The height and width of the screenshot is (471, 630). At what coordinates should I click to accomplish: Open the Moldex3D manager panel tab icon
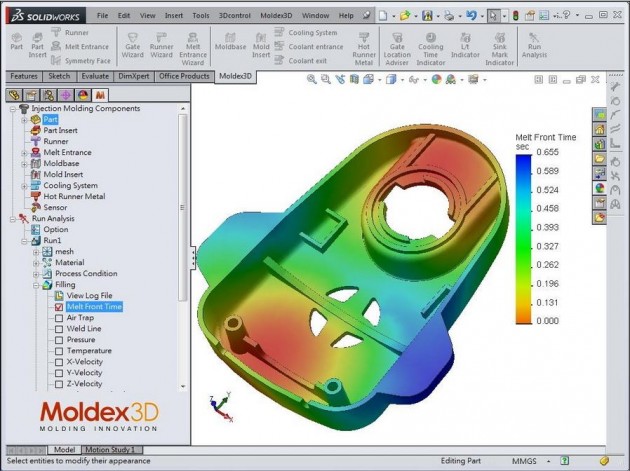tap(100, 95)
